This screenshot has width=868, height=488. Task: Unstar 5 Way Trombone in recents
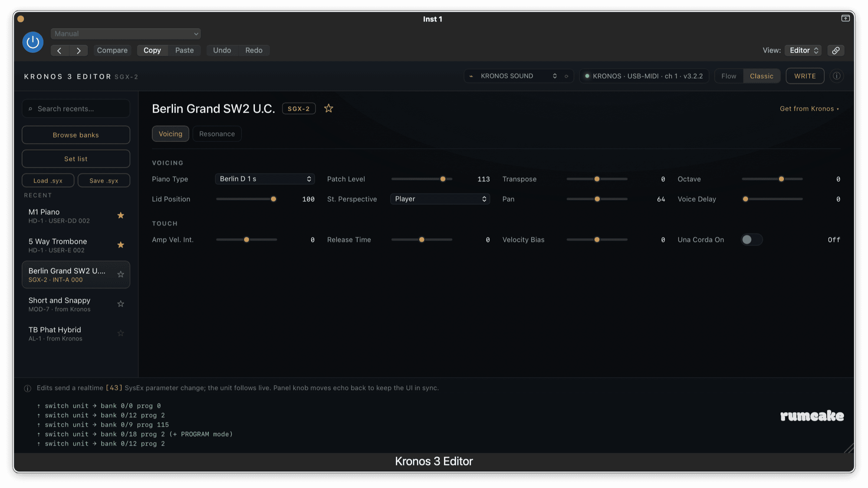[121, 245]
